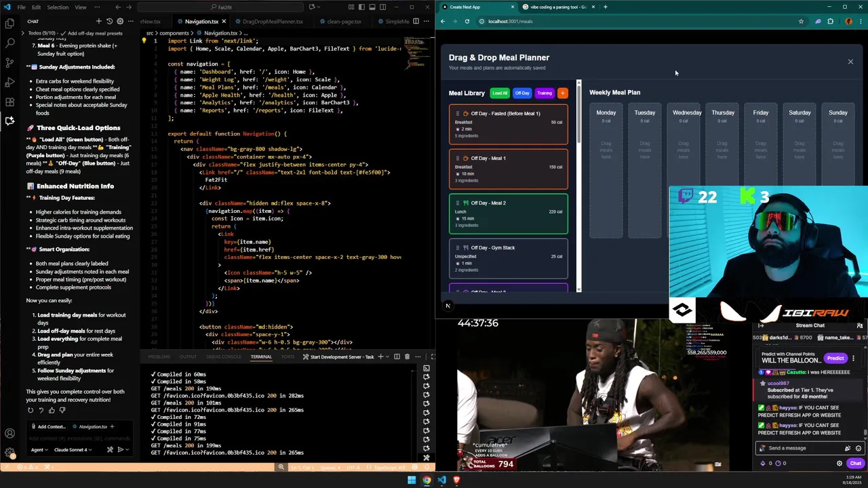This screenshot has height=488, width=868.
Task: Kill the terminal with the trash icon
Action: 407,357
